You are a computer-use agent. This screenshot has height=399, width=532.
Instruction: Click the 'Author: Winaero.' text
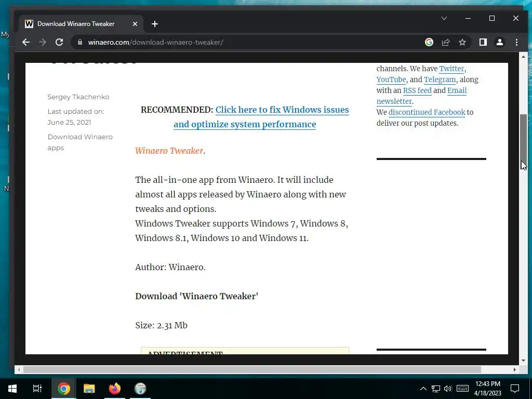[x=170, y=268]
